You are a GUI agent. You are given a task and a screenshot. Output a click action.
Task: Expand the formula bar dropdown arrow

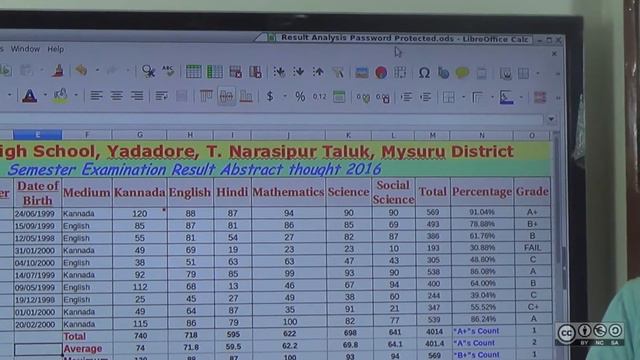551,119
